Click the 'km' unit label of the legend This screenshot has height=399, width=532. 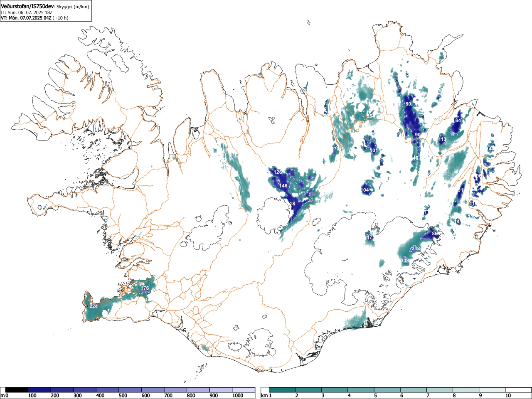[x=264, y=396]
